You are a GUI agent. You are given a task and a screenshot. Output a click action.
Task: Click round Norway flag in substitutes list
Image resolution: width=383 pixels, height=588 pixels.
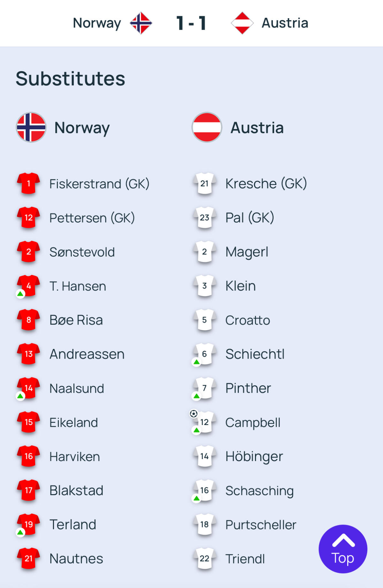[x=31, y=127]
